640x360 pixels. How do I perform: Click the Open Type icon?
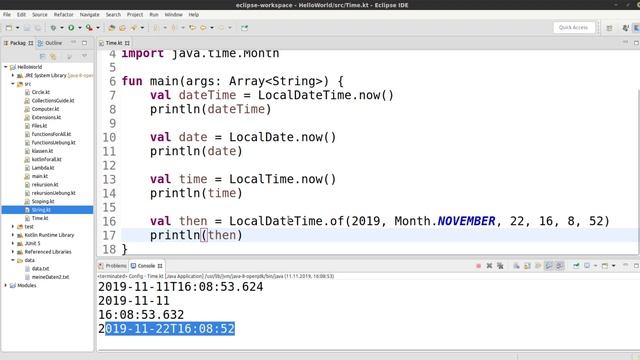pos(122,28)
